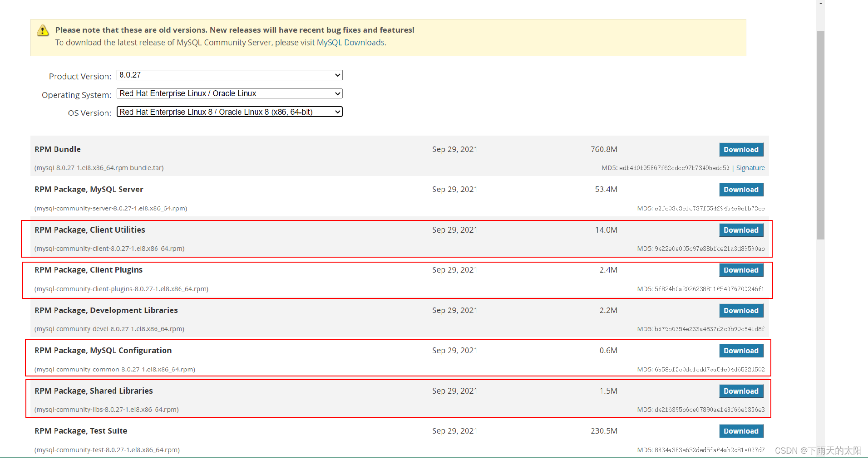Click the RPM Package, Client Utilities title
Screen dimensions: 868x459
[90, 230]
